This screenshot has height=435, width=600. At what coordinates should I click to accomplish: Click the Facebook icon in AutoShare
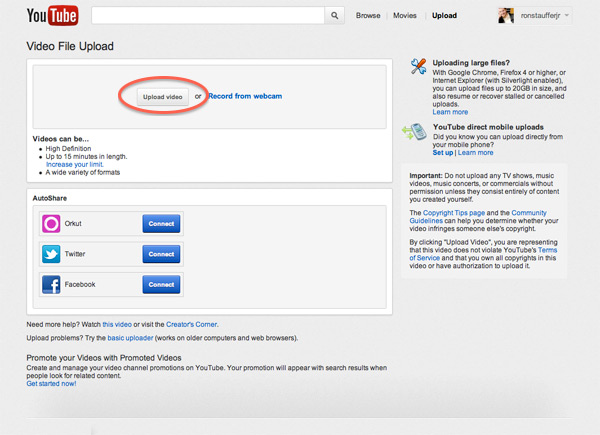coord(51,285)
